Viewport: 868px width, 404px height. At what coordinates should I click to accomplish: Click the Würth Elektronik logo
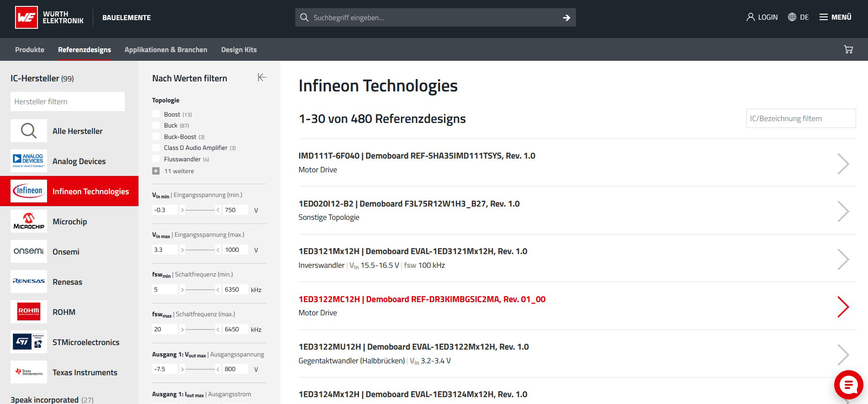click(27, 17)
